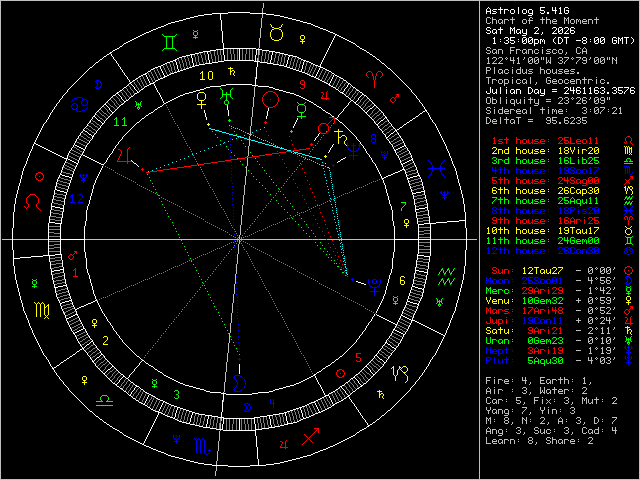640x480 pixels.
Task: Click the blue Pisces sign glyph on outer ring
Action: point(436,169)
